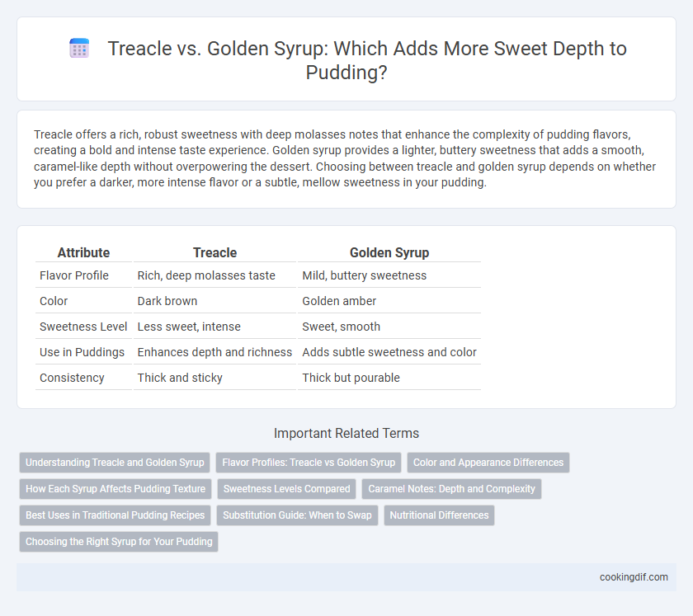Select the Attribute column header
693x616 pixels.
tap(83, 252)
